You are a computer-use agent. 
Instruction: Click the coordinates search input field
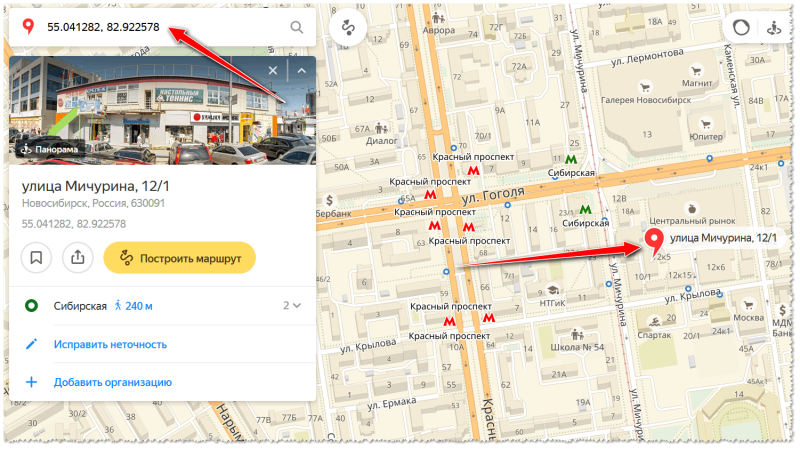coord(162,27)
